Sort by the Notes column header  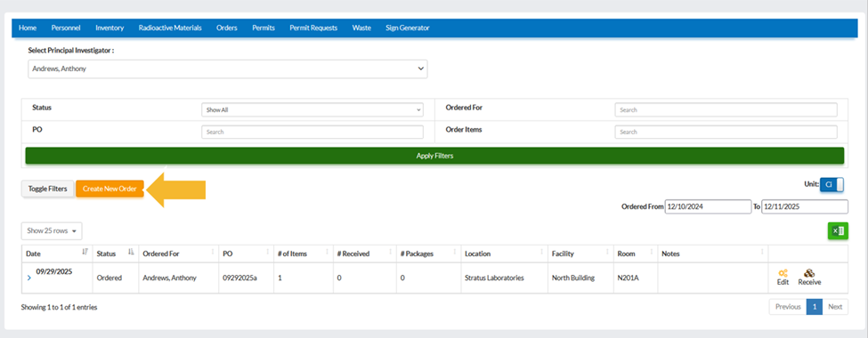click(712, 253)
